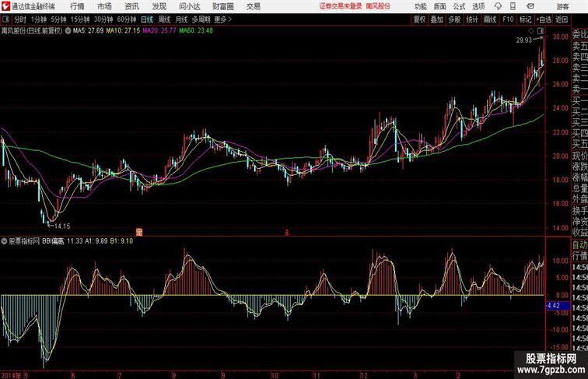Select the 月线 monthly period tab

click(x=181, y=19)
